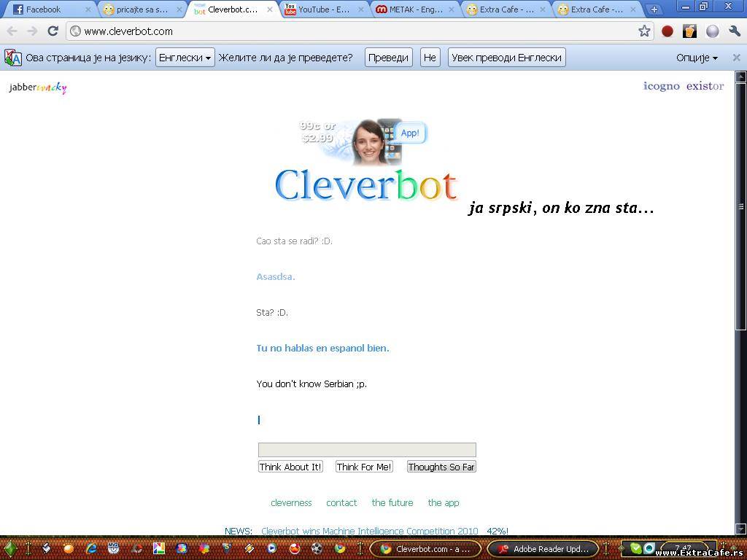Click the globe site info icon
Viewport: 747px width, 560px height.
(x=75, y=31)
